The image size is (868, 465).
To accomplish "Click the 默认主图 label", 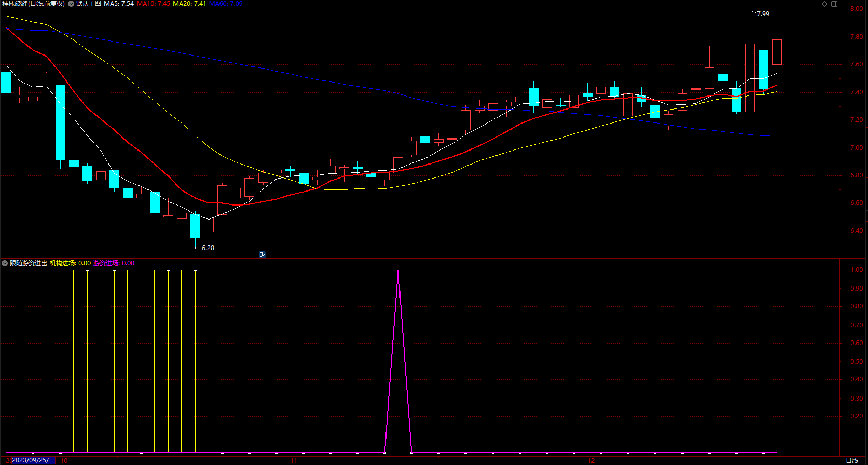I will tap(89, 4).
